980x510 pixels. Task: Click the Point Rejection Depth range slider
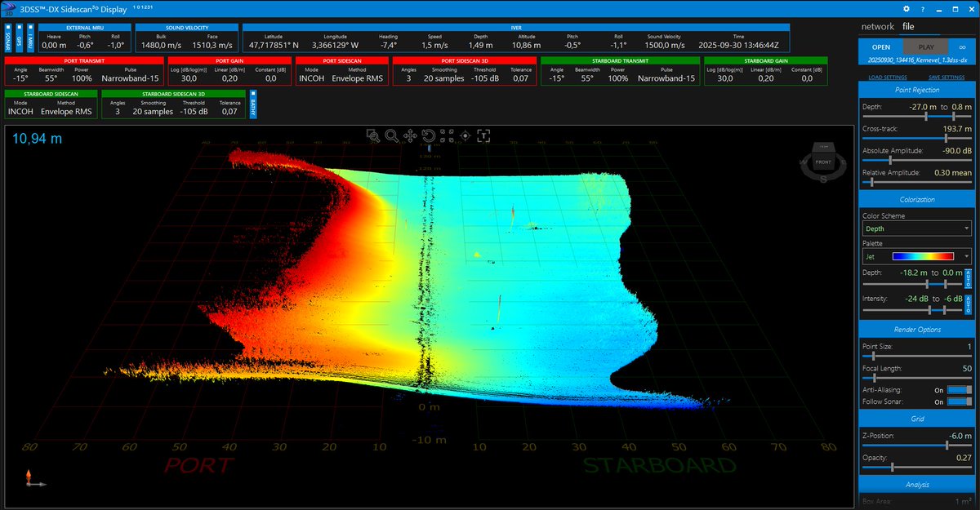click(916, 116)
